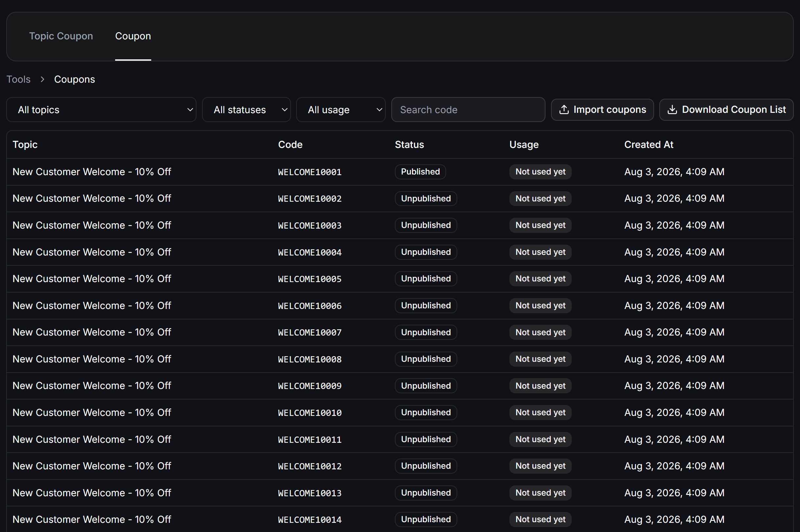Click the Topic column header

(25, 145)
